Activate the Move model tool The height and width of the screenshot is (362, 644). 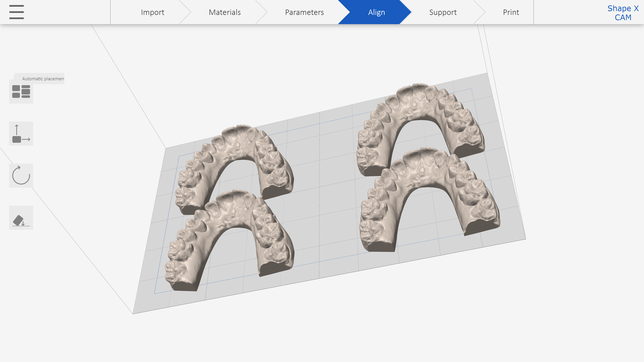pos(21,133)
